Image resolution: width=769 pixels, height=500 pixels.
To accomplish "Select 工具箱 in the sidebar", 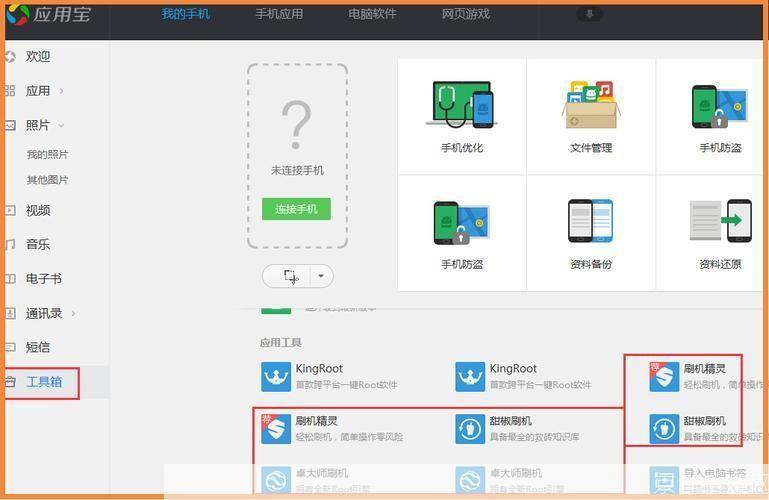I will tap(43, 382).
